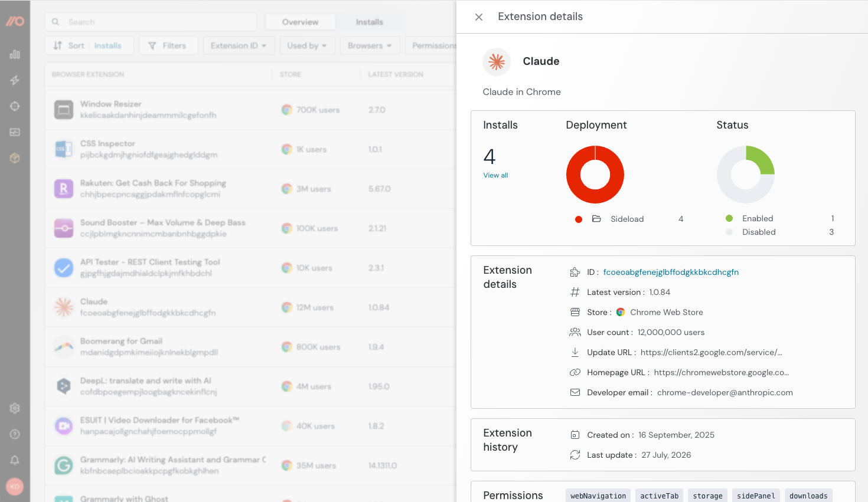Click the app logo in sidebar
Image resolution: width=868 pixels, height=502 pixels.
[15, 21]
